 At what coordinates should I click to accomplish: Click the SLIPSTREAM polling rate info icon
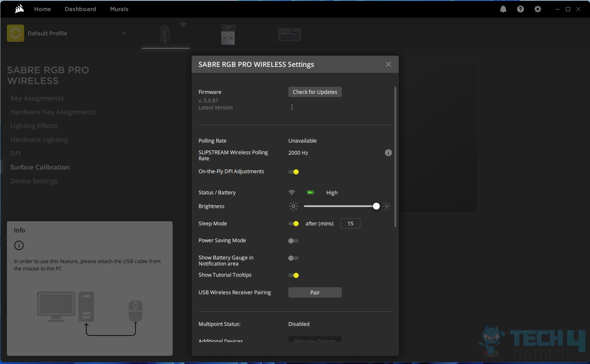point(388,153)
